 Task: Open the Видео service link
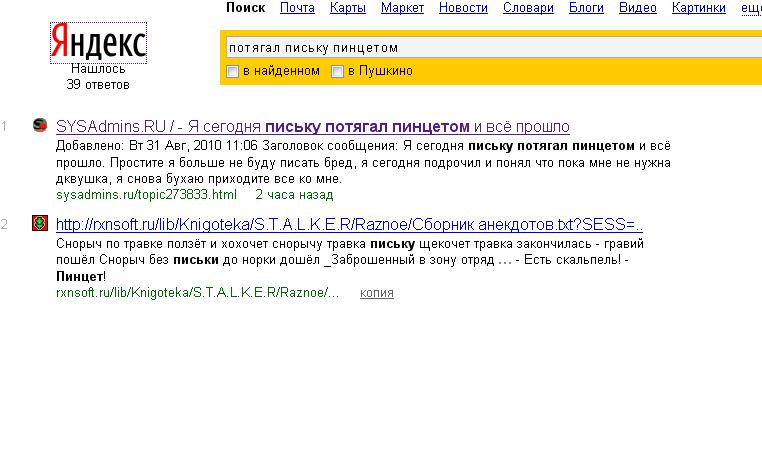[x=638, y=8]
